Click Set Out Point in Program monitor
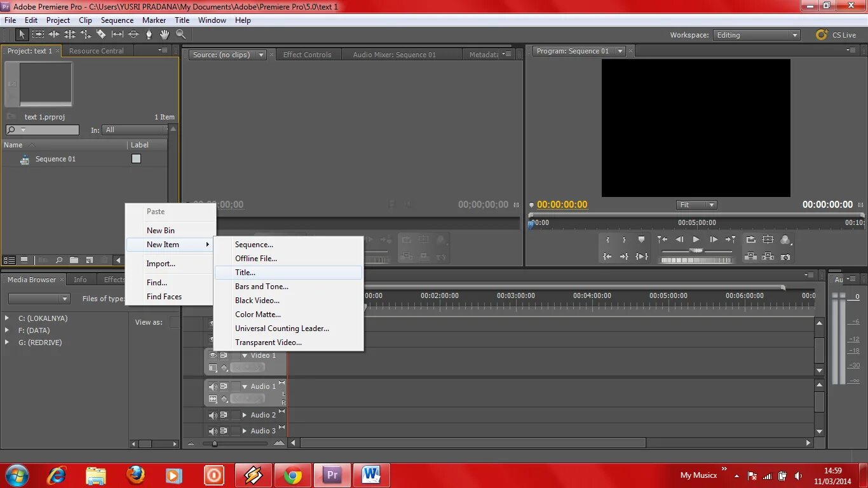Viewport: 868px width, 488px height. click(624, 240)
